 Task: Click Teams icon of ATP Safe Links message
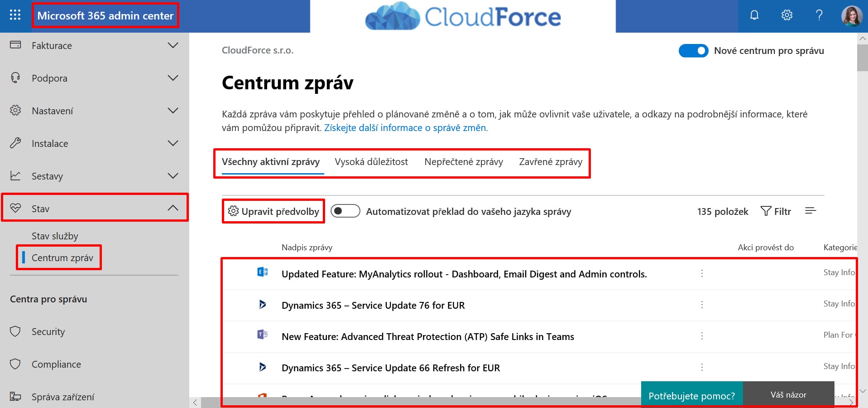(x=262, y=335)
